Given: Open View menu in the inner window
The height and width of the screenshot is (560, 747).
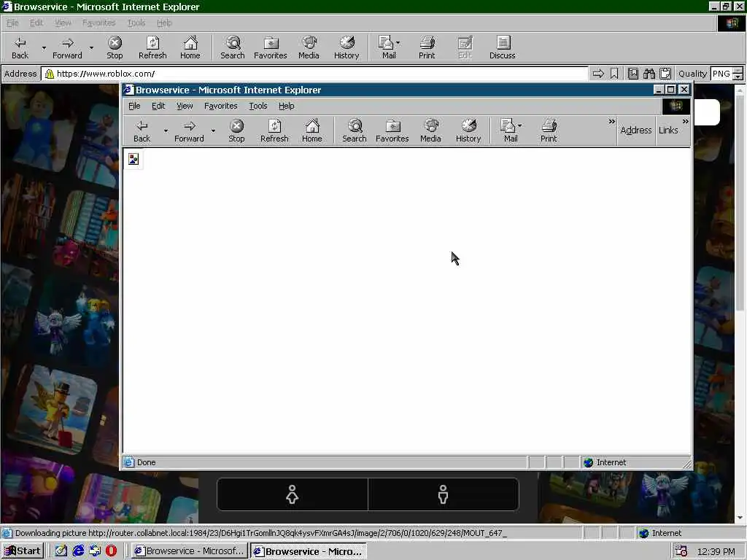Looking at the screenshot, I should 185,106.
